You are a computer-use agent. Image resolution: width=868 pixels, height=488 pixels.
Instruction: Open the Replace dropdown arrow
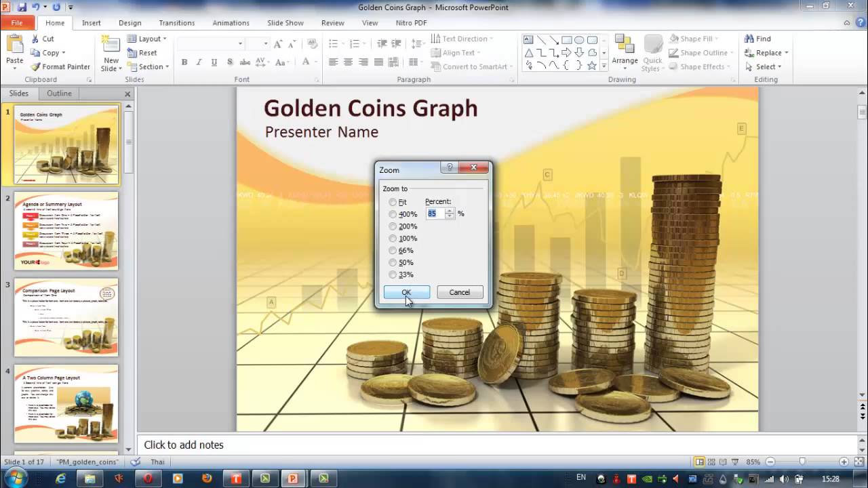click(787, 53)
